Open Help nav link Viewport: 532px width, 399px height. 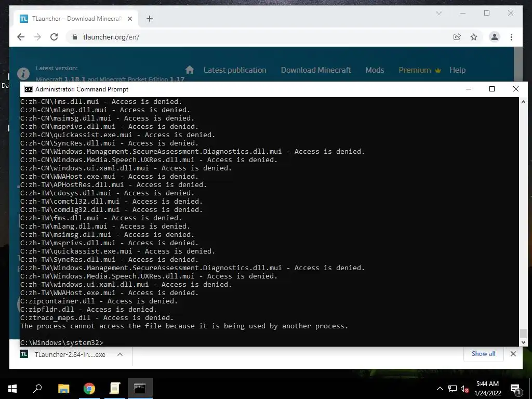click(x=457, y=70)
